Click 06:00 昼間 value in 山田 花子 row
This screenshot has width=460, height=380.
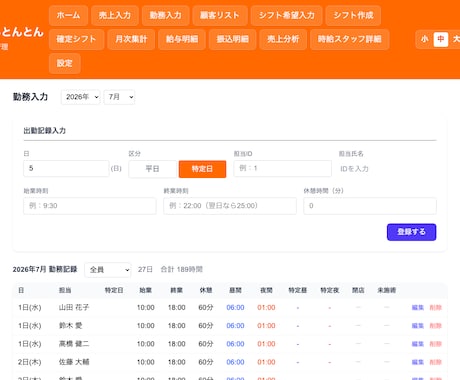tap(235, 308)
